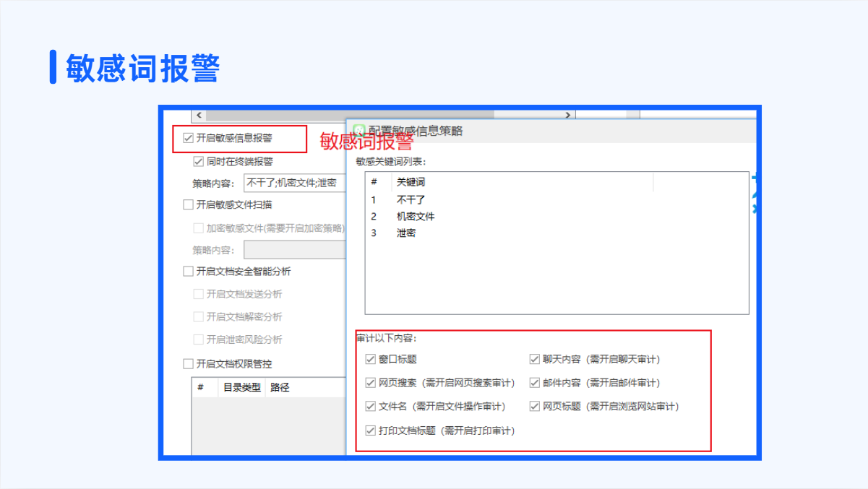Toggle the 开启敏感信息报警 checkbox
The image size is (868, 489).
[x=189, y=138]
